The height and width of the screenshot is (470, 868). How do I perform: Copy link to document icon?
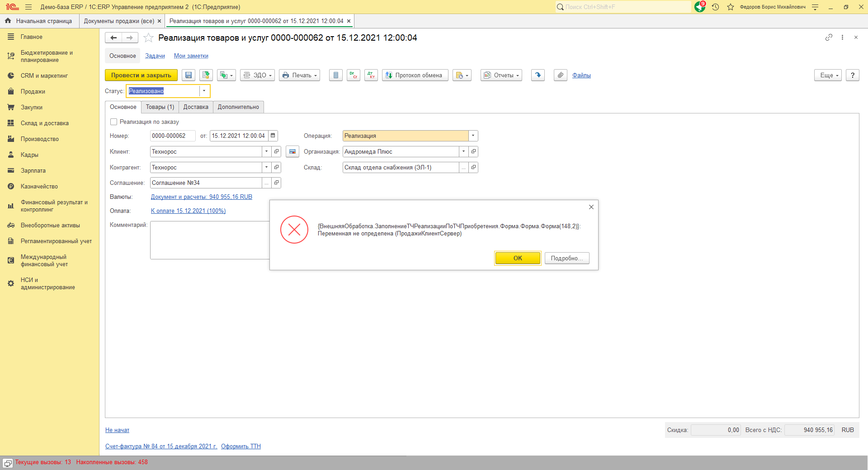tap(829, 38)
